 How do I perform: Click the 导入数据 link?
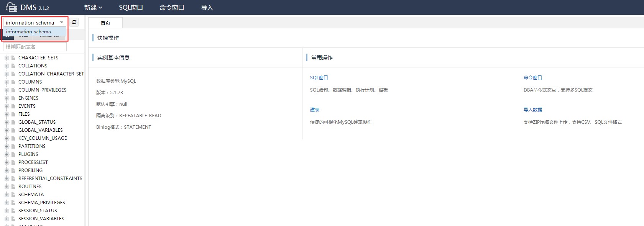[x=532, y=110]
